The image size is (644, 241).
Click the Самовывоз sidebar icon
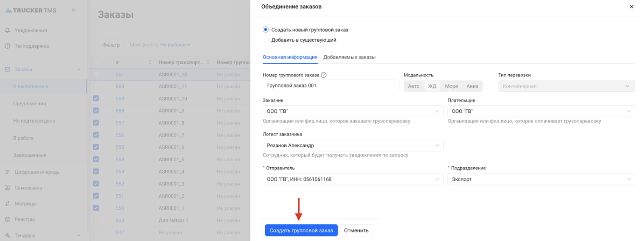(7, 188)
